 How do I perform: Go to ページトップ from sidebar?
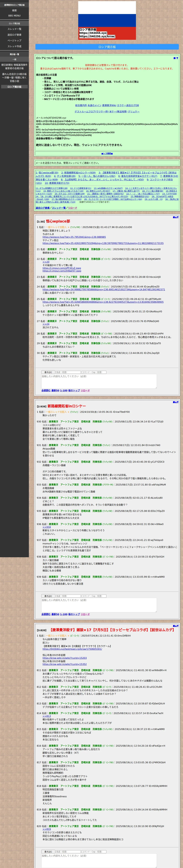coord(14,41)
